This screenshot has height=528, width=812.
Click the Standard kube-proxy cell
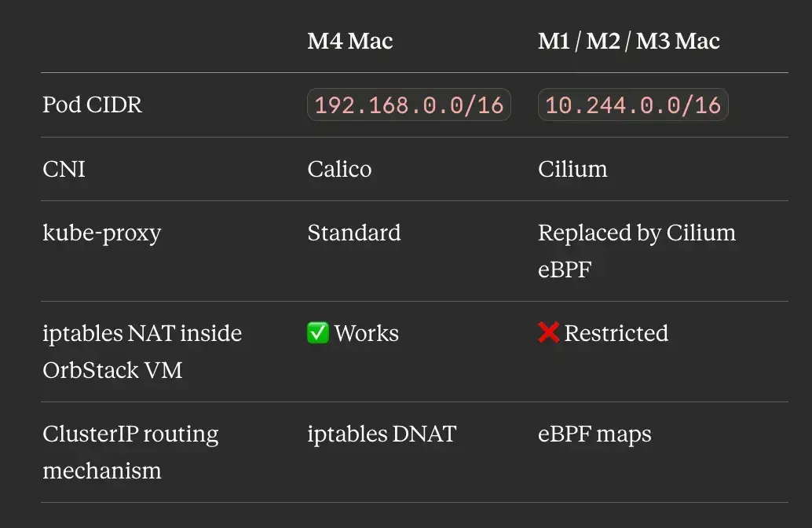(x=353, y=233)
